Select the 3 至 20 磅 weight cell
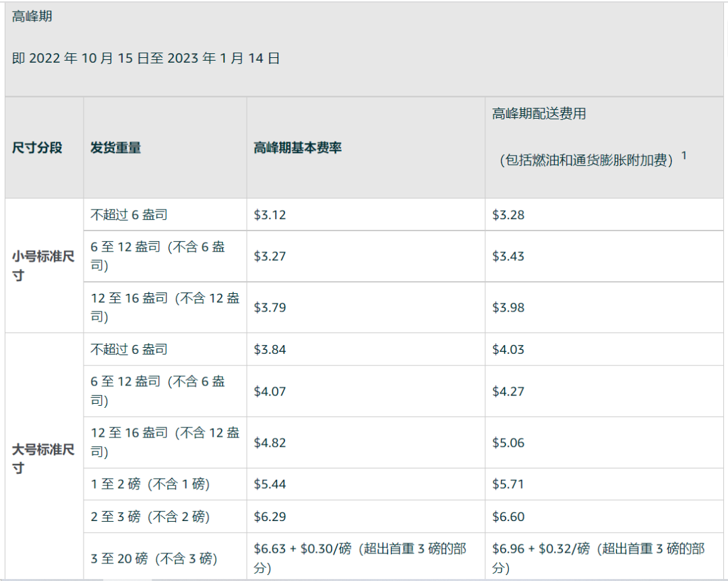The width and height of the screenshot is (728, 581). click(x=153, y=558)
